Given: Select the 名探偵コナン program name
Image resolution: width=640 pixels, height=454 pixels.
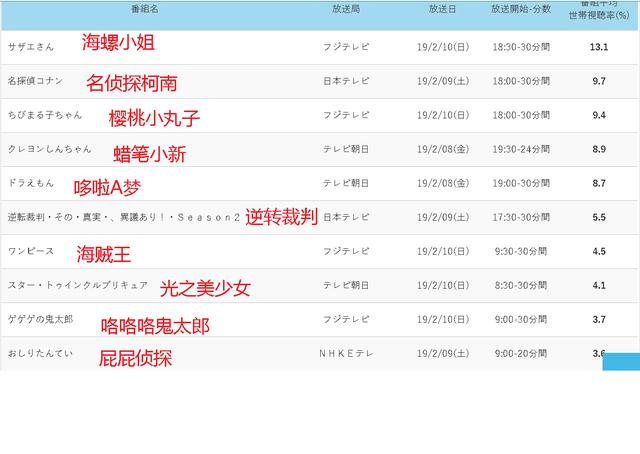Looking at the screenshot, I should (35, 81).
